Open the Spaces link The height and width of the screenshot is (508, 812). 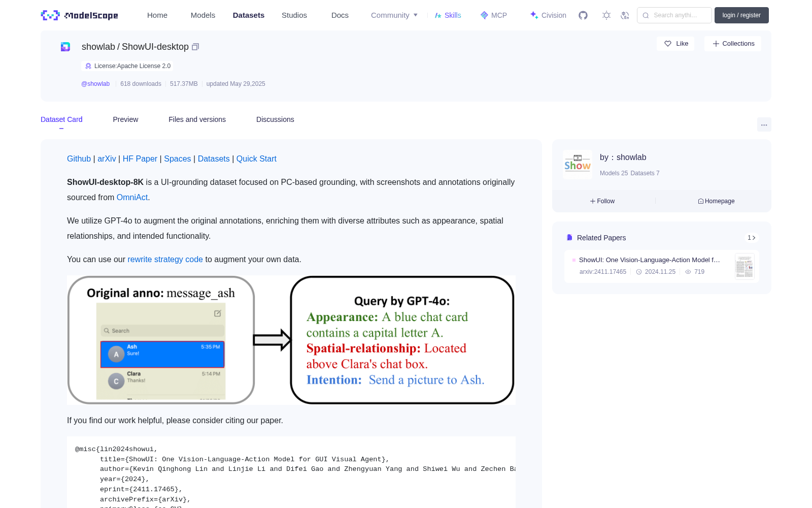tap(178, 158)
